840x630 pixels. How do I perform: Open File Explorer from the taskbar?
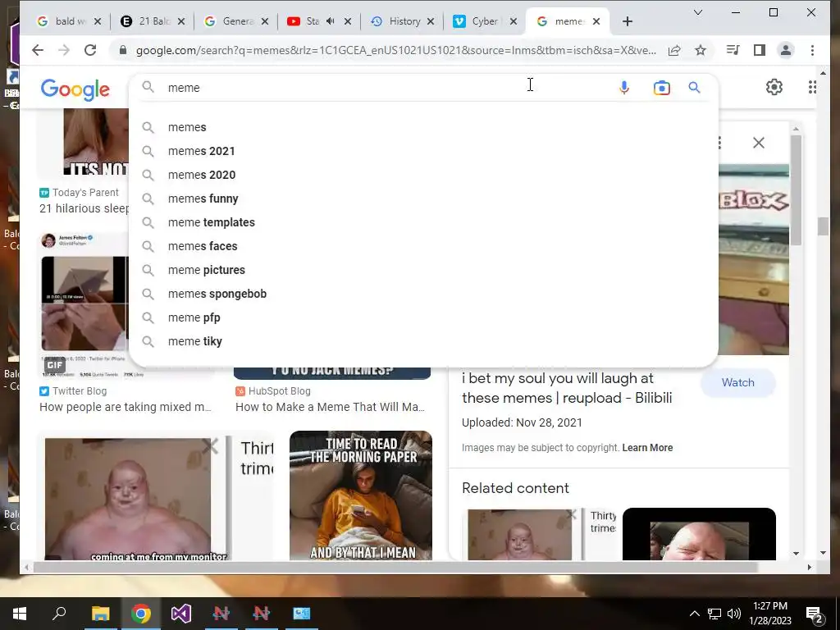101,614
